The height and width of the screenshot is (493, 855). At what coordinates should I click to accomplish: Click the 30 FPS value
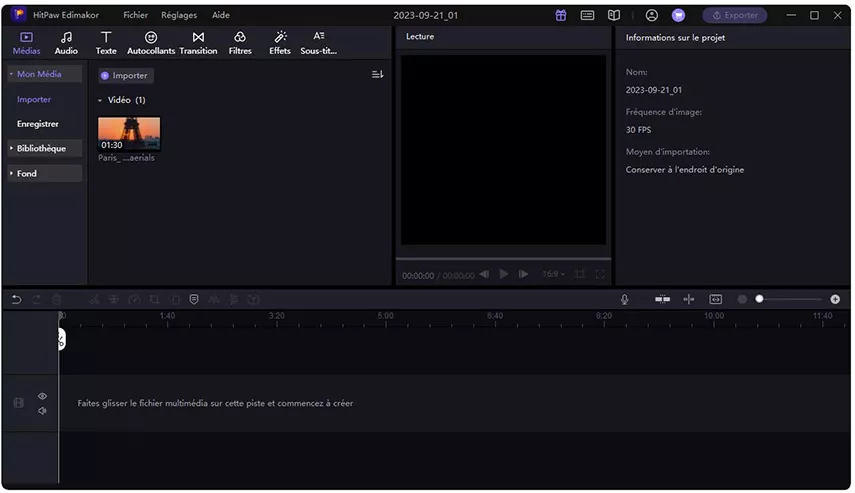pyautogui.click(x=638, y=130)
